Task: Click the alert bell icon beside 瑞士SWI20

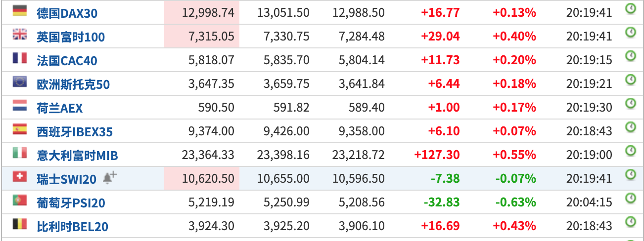Action: [x=110, y=178]
